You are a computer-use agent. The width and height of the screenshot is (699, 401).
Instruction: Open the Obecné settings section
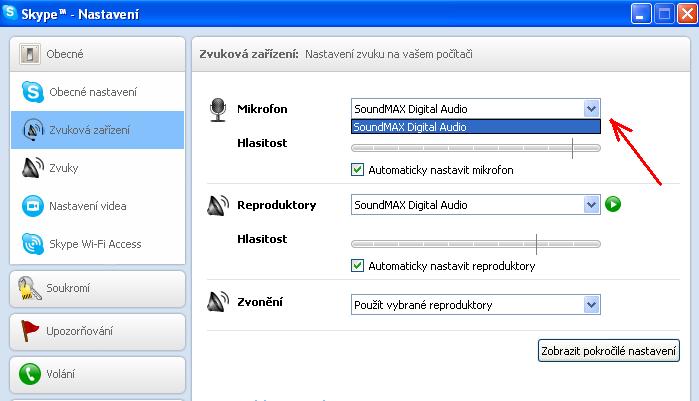pos(97,54)
